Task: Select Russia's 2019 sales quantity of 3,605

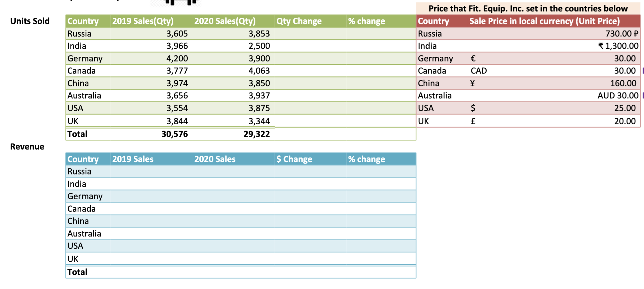Action: click(x=177, y=34)
